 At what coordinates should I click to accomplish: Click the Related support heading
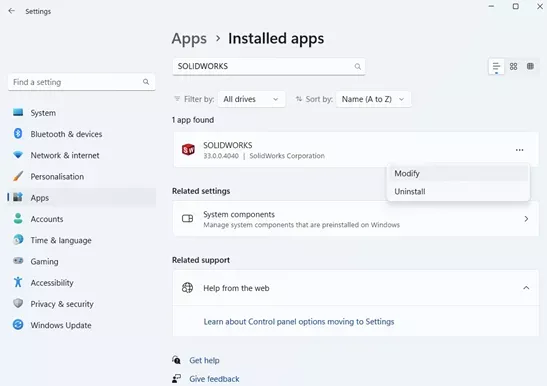coord(201,260)
